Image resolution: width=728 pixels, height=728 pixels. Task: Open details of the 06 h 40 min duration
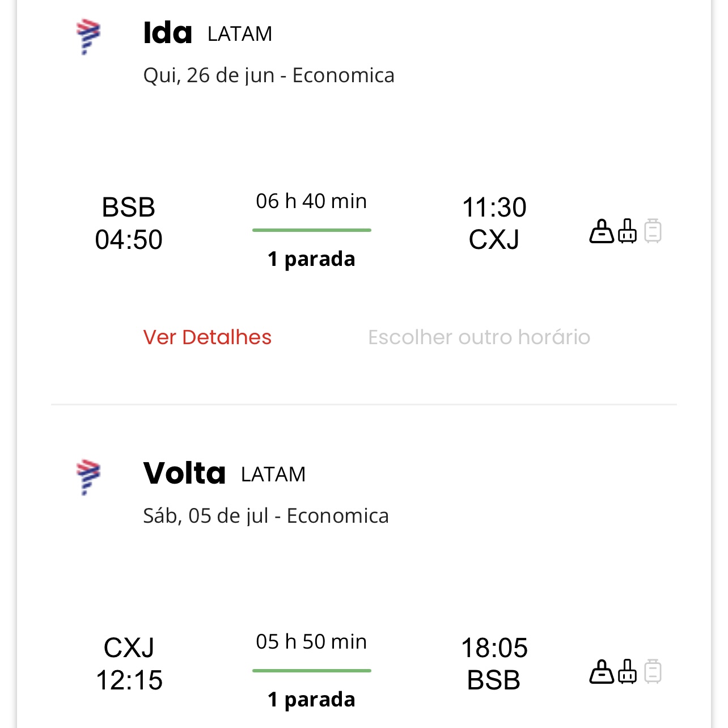pos(311,201)
